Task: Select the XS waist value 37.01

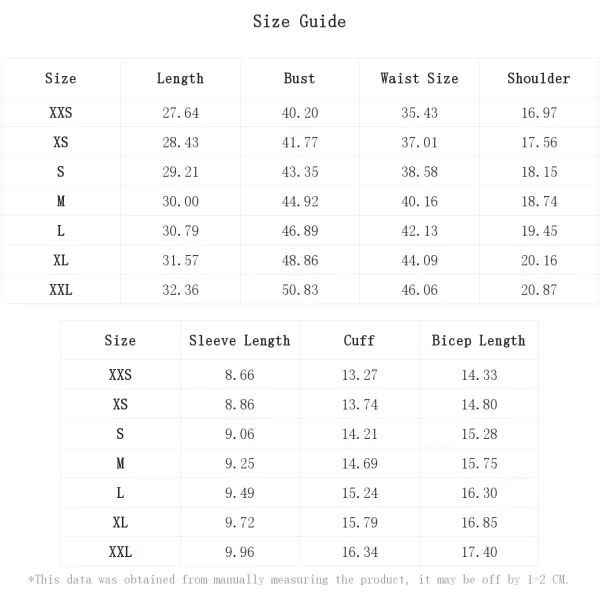Action: pyautogui.click(x=419, y=142)
